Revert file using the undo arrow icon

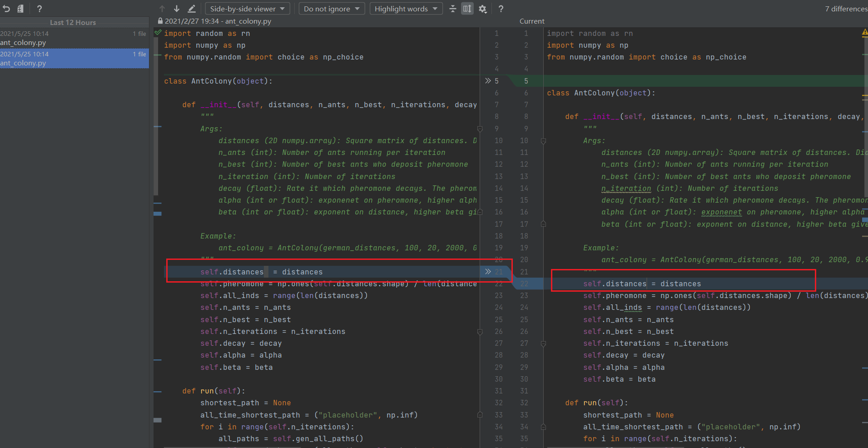(6, 8)
